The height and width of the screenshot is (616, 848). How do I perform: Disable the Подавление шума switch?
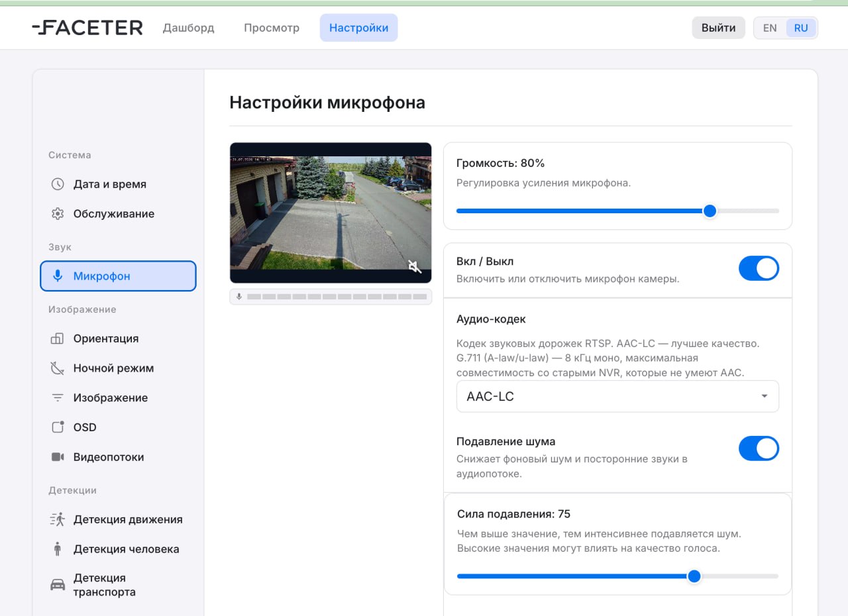(759, 448)
